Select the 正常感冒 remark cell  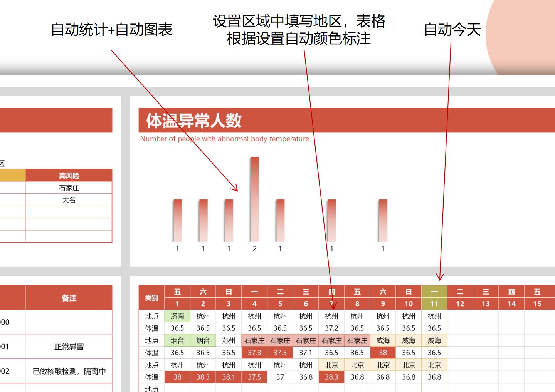[x=69, y=347]
